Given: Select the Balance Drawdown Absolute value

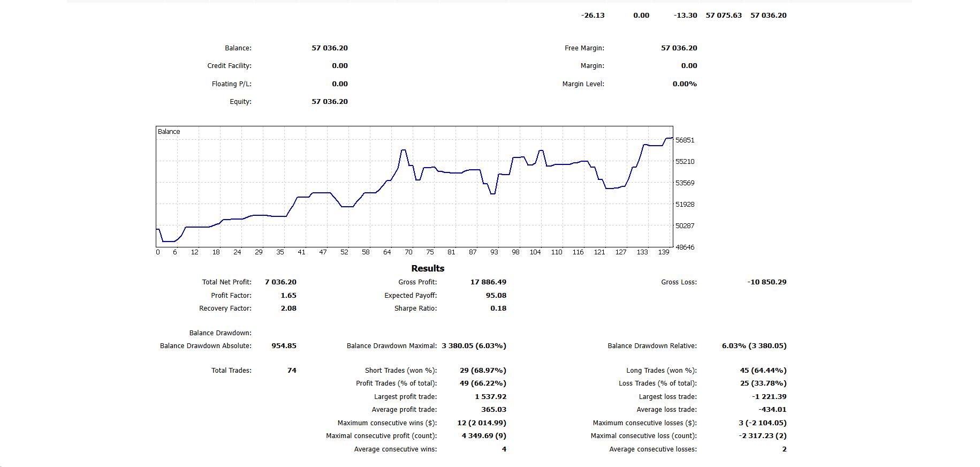Looking at the screenshot, I should [284, 346].
